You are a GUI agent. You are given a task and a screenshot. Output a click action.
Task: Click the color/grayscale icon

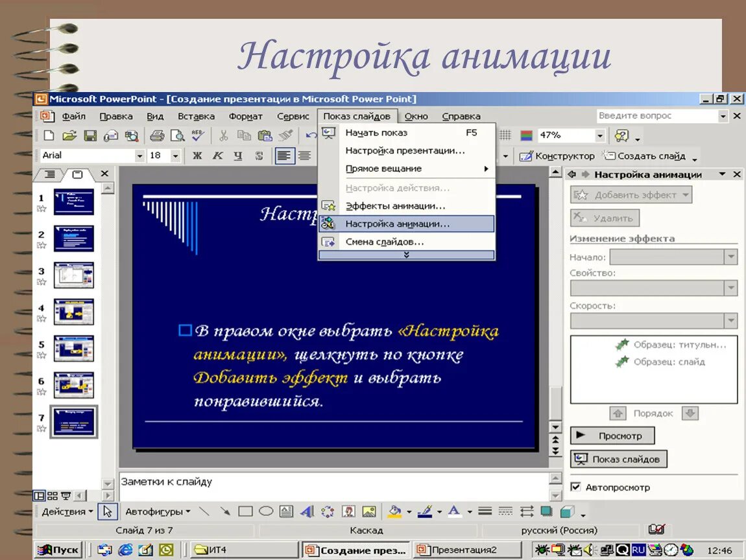526,135
